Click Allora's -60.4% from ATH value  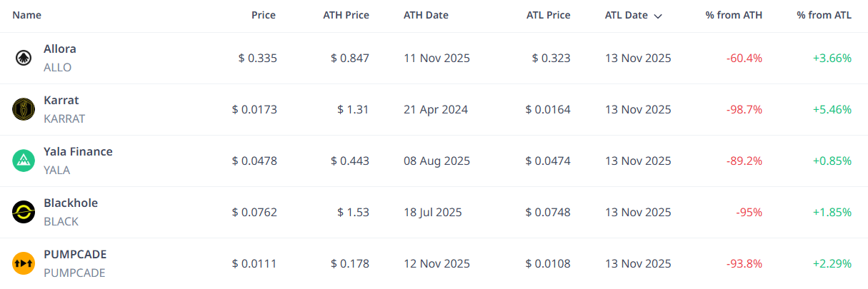(744, 59)
